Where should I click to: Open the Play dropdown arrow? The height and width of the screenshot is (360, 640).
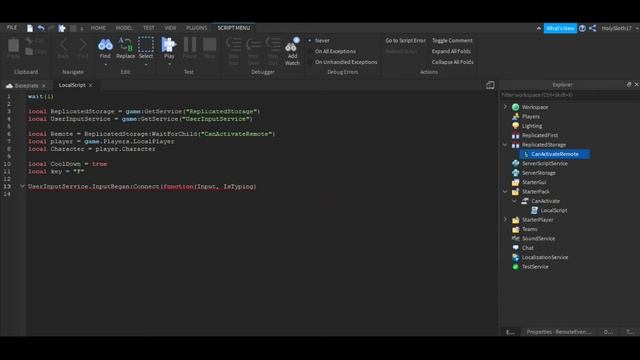tap(169, 64)
